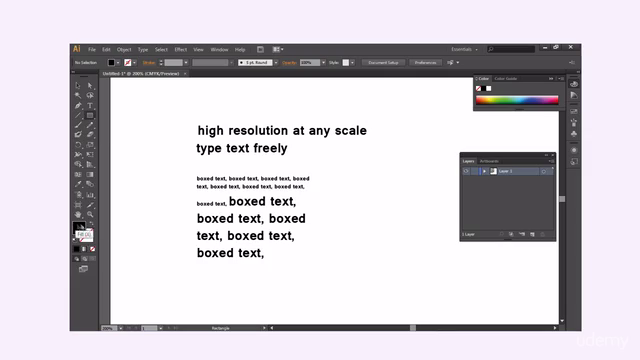Enable Draw Normal mode
Viewport: 640px width, 360px height.
(x=77, y=259)
